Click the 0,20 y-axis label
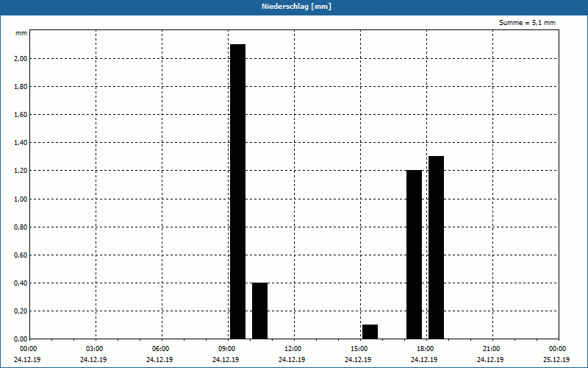This screenshot has width=588, height=368. coord(21,311)
